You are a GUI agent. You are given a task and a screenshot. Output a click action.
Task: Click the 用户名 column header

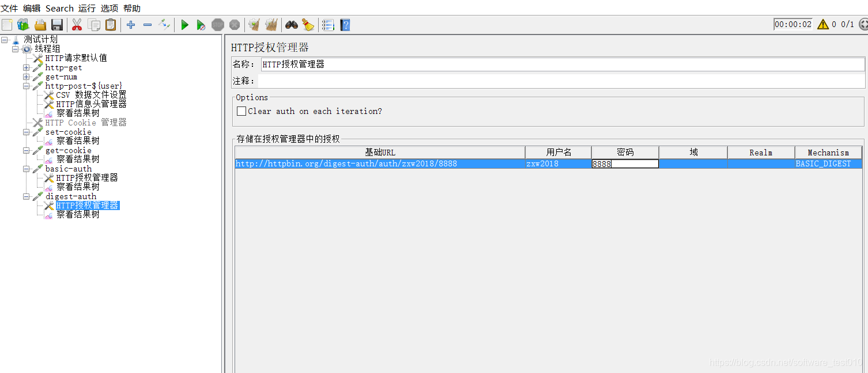coord(558,153)
